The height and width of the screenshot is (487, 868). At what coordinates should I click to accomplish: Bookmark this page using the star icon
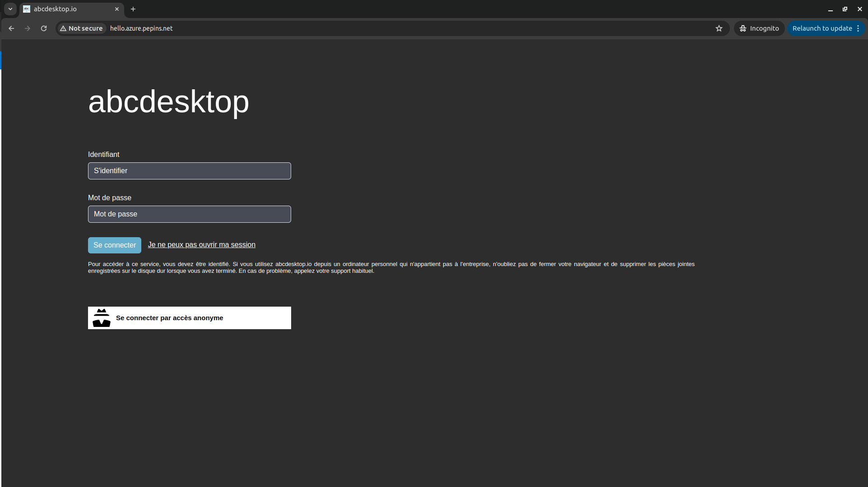[x=719, y=28]
